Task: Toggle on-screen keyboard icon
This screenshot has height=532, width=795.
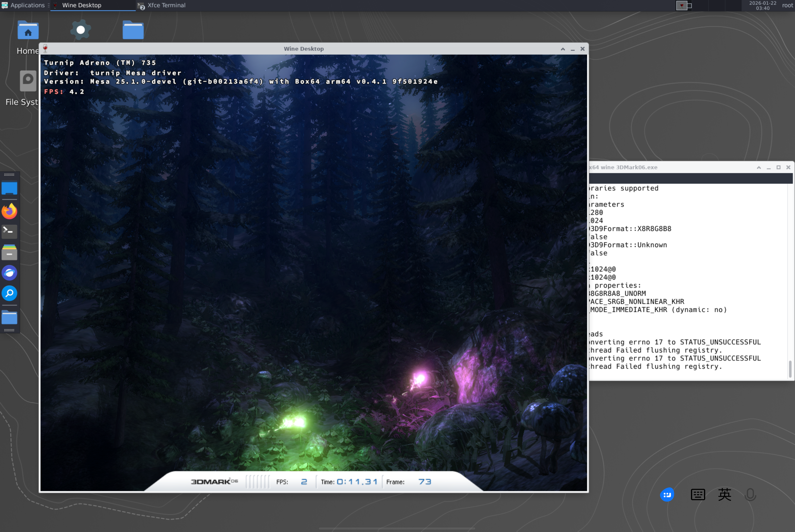Action: tap(698, 494)
